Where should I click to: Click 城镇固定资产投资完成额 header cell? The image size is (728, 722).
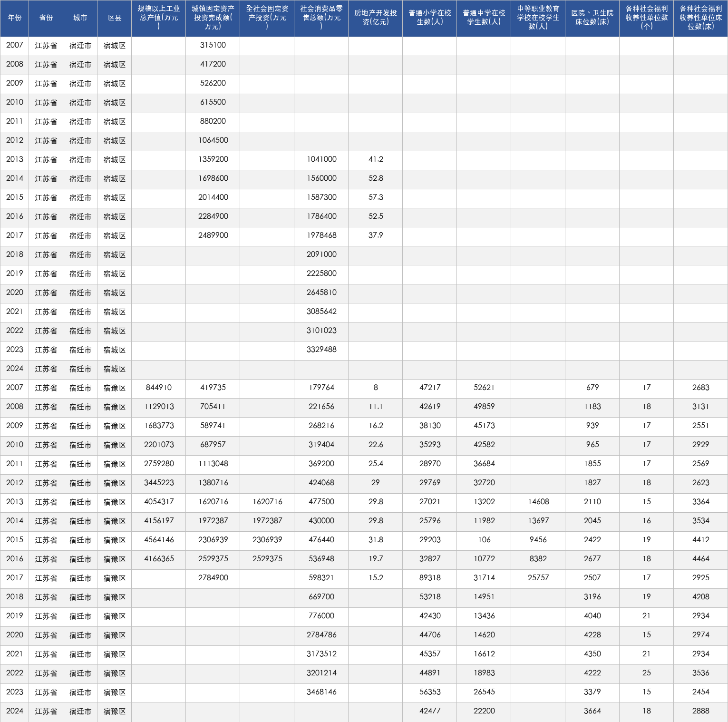click(x=213, y=18)
